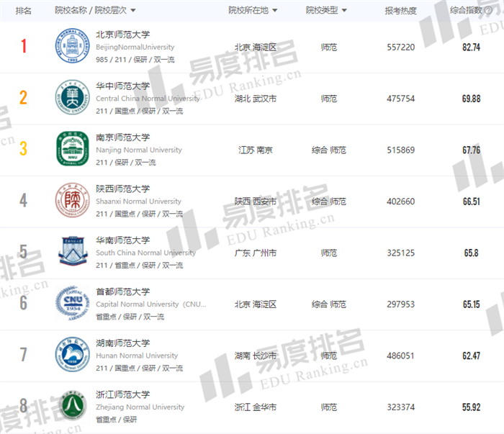Click Zhejiang Normal University English name
This screenshot has height=434, width=504.
point(140,407)
